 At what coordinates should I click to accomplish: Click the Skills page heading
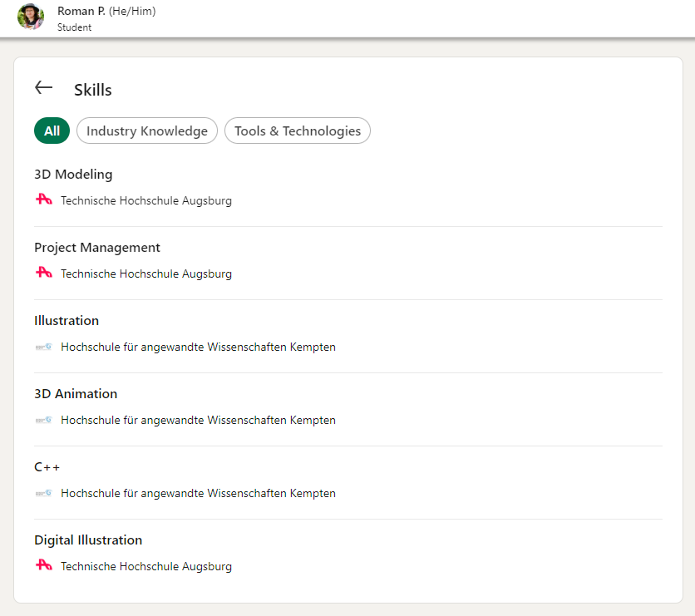[x=92, y=90]
